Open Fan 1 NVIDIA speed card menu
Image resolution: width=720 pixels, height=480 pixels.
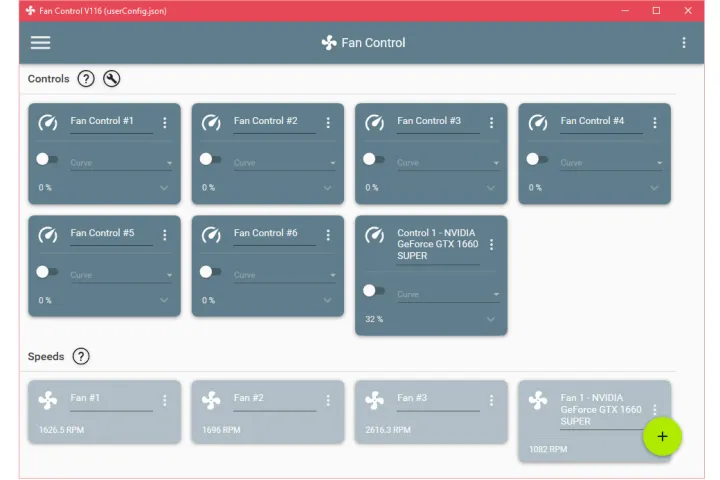(655, 409)
